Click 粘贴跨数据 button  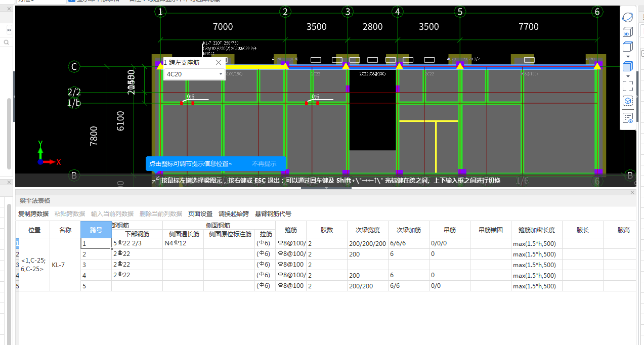click(70, 214)
